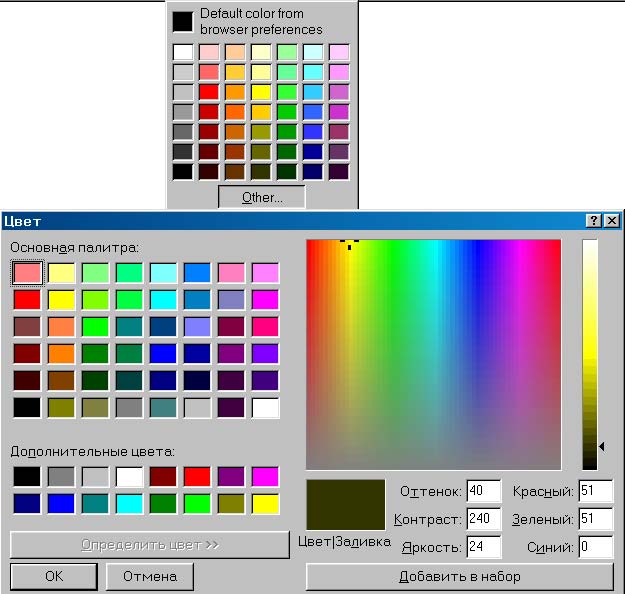Choose white swatch in basic palette bottom row
The height and width of the screenshot is (594, 625).
pyautogui.click(x=265, y=408)
